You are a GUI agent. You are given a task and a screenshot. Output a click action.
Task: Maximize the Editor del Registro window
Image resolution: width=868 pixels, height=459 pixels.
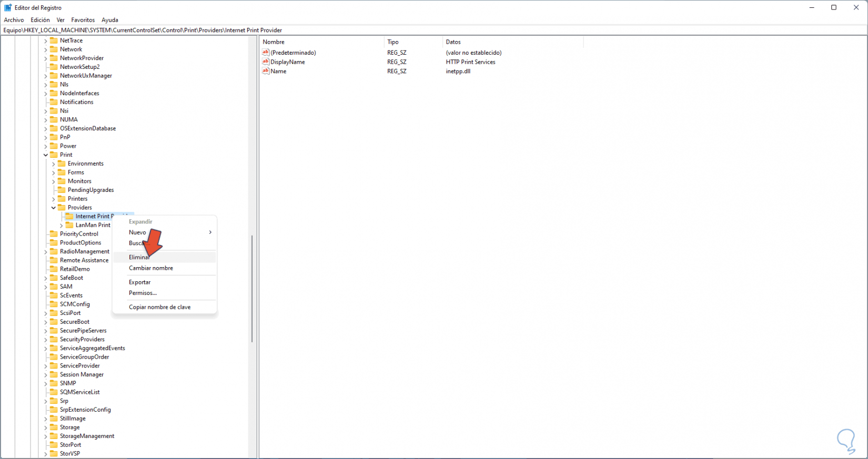[x=834, y=7]
